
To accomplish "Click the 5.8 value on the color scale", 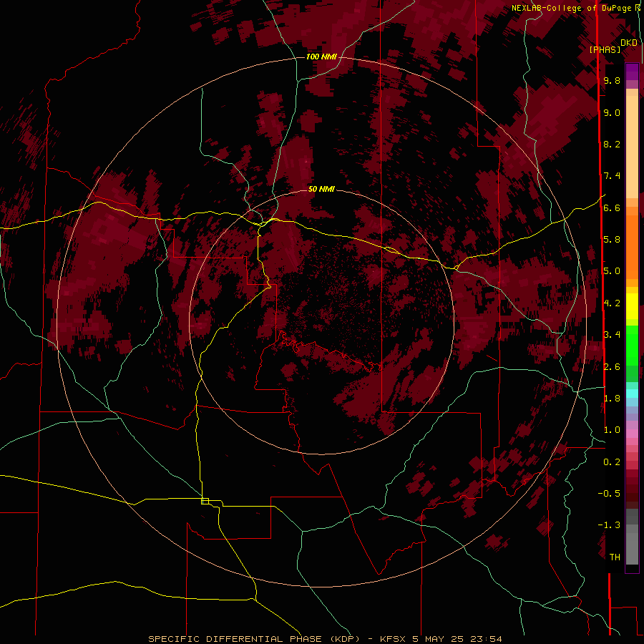I will click(x=612, y=240).
